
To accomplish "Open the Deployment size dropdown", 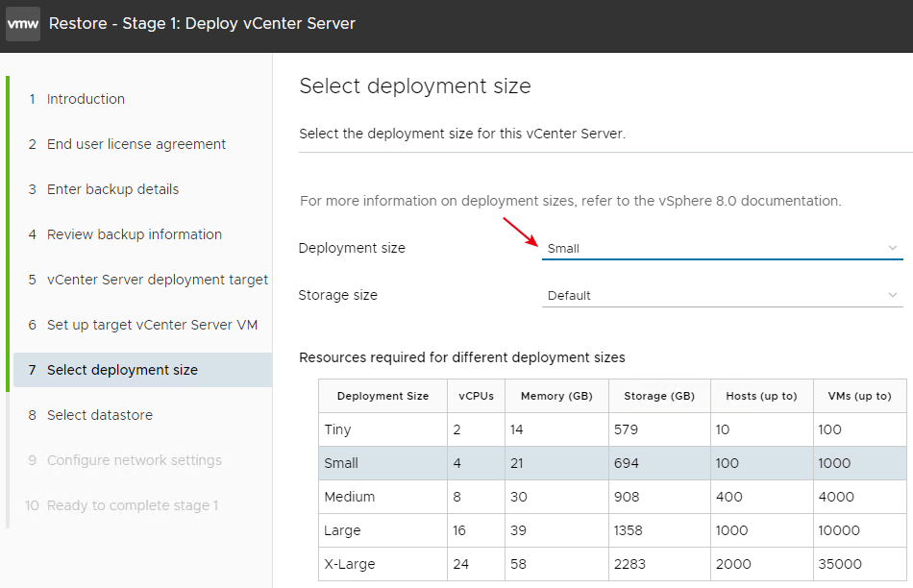I will (x=722, y=249).
